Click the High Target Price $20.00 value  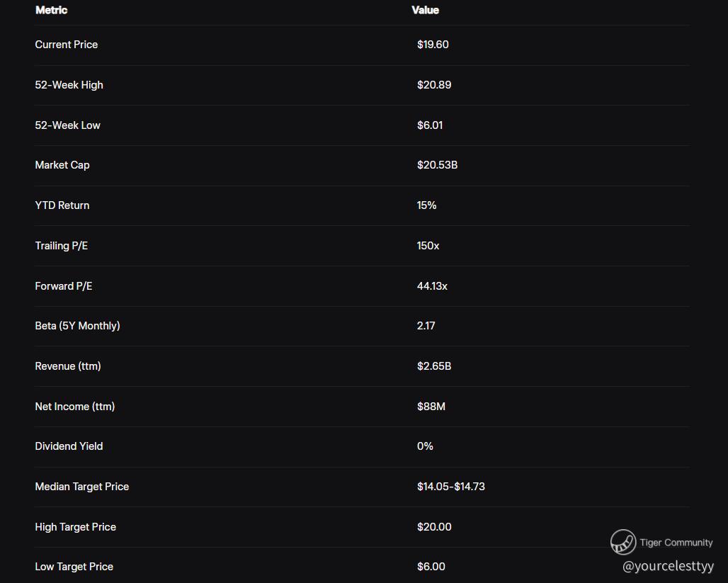434,527
